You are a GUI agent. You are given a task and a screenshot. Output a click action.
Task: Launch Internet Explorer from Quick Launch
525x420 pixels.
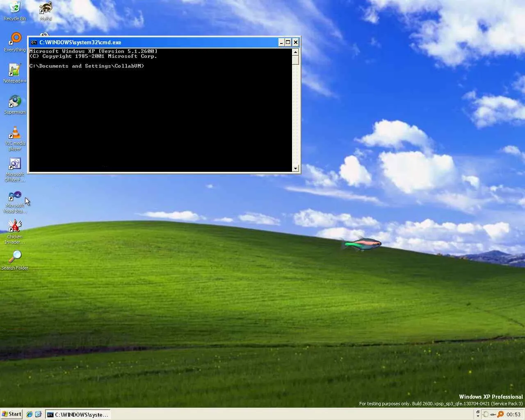(30, 414)
